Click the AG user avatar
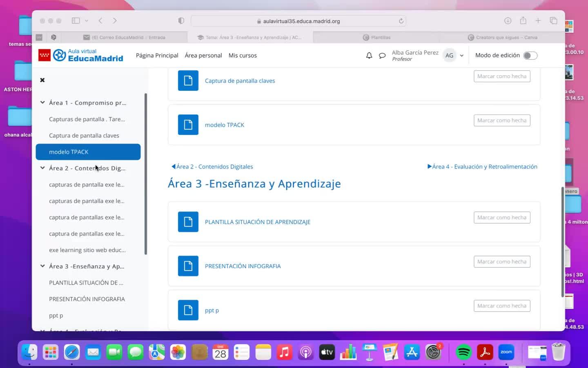This screenshot has height=368, width=588. (449, 56)
